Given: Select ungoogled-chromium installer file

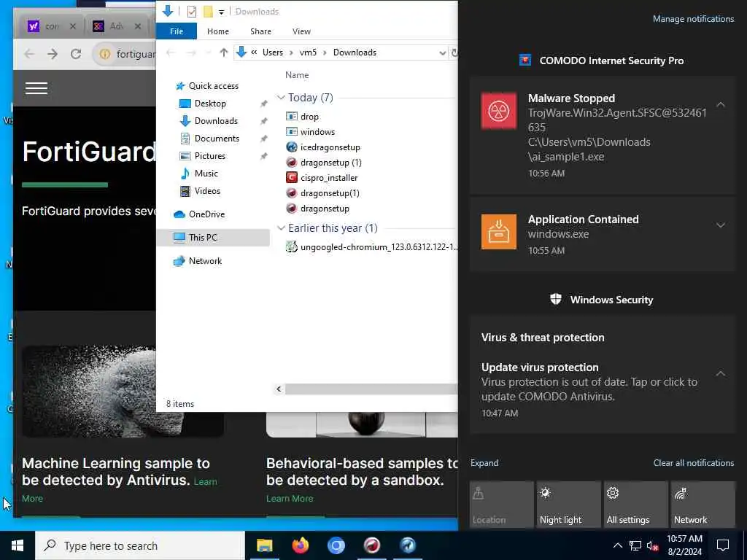Looking at the screenshot, I should 371,247.
